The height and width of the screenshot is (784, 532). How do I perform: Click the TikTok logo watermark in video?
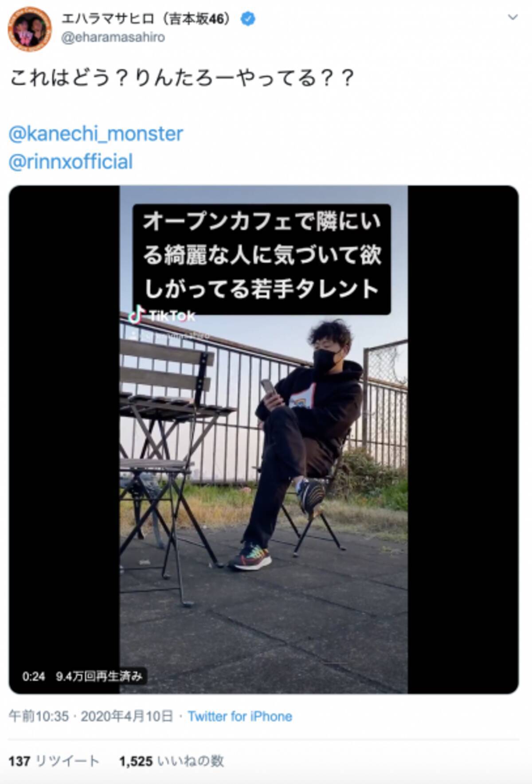[x=161, y=315]
